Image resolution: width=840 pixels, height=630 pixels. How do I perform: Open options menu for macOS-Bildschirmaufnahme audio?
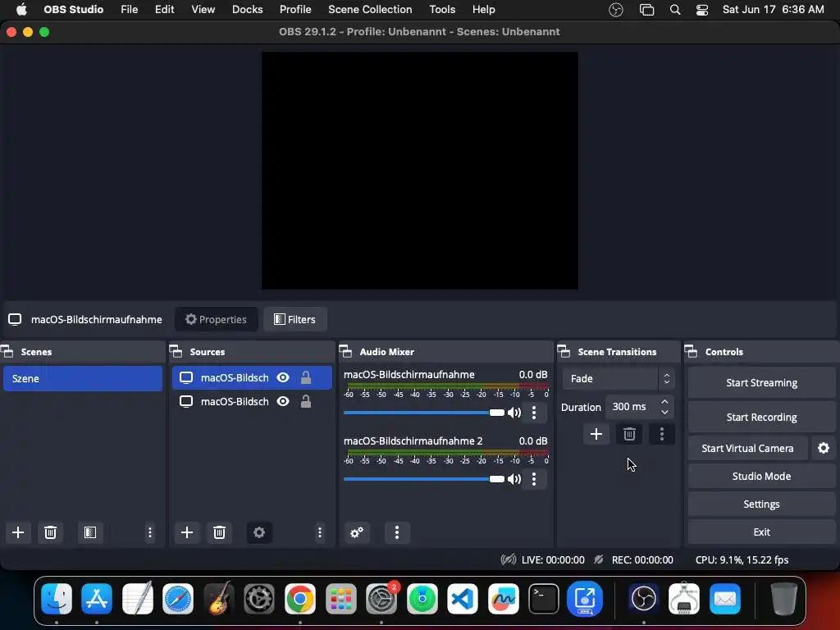pyautogui.click(x=533, y=413)
